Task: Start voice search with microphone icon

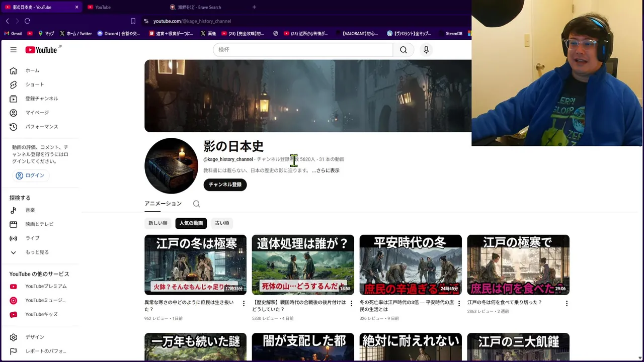Action: point(426,50)
